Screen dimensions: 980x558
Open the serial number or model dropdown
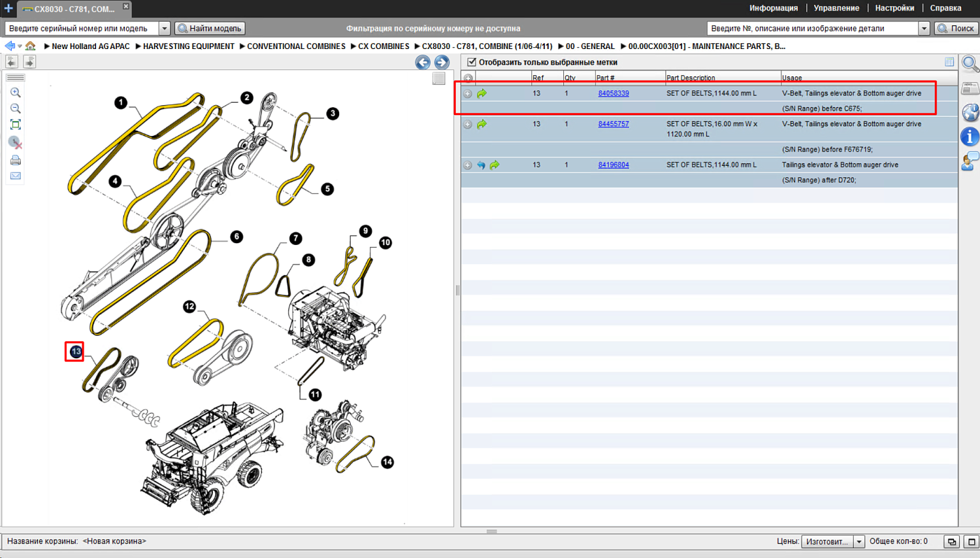[x=165, y=29]
